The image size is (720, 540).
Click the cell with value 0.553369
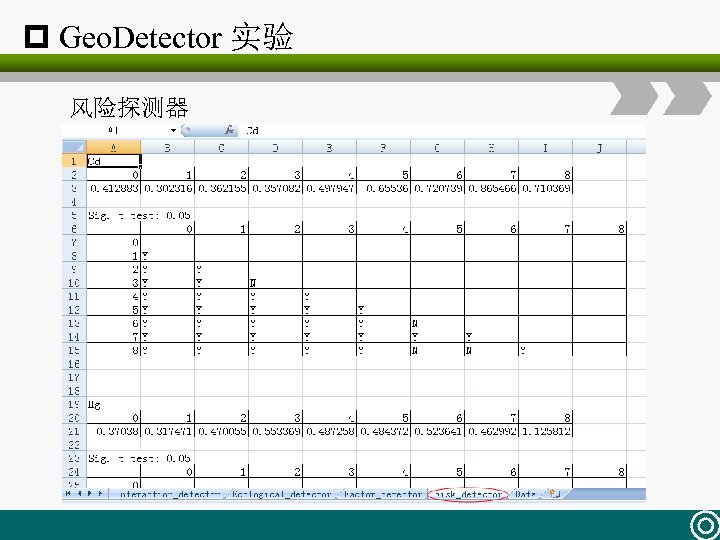tap(276, 431)
